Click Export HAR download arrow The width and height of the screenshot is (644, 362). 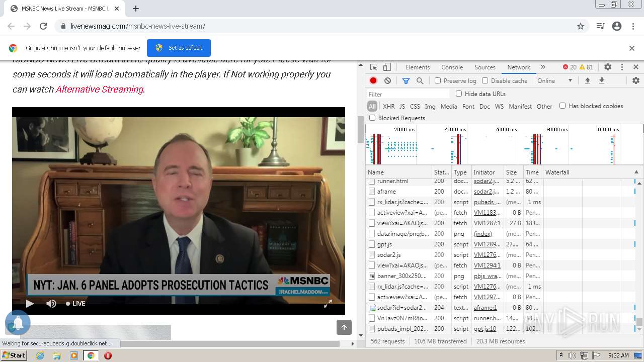[x=601, y=80]
